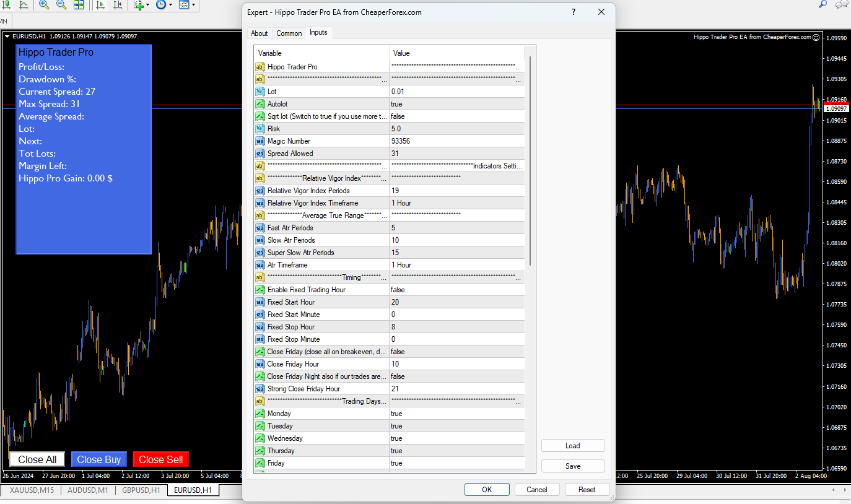Click the Save button

click(x=573, y=466)
